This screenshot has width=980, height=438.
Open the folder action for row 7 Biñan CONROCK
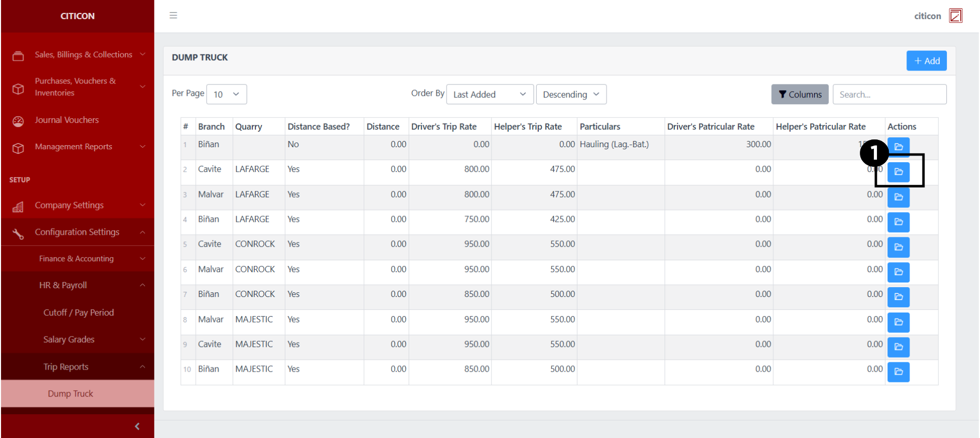tap(898, 297)
